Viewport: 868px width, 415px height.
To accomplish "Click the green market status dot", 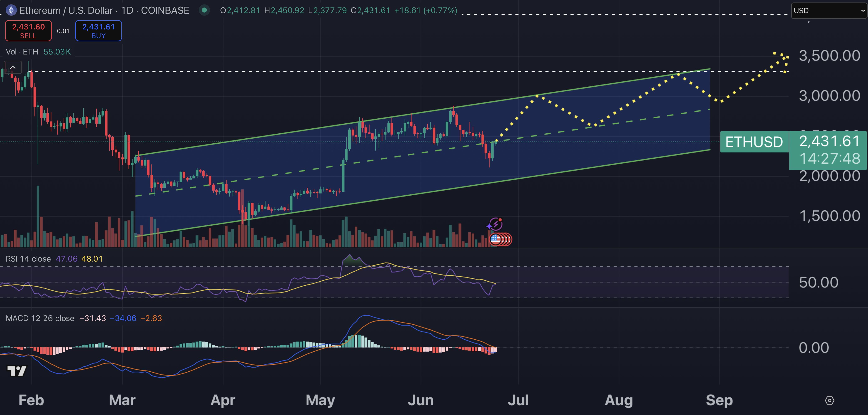I will pos(205,10).
